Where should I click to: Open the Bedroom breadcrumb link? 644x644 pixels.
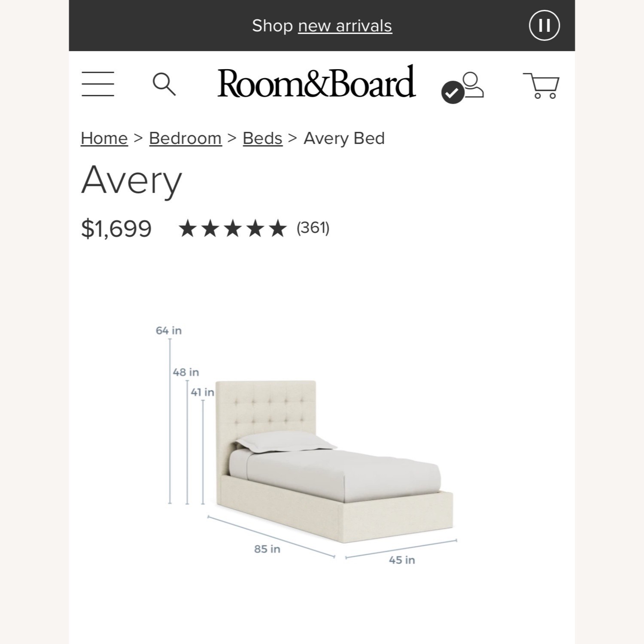click(186, 138)
